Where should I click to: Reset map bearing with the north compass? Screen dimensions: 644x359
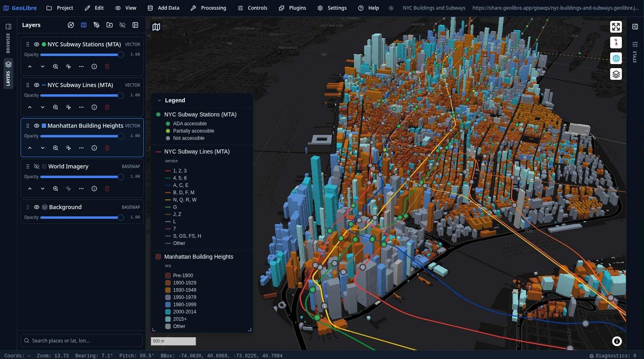click(616, 43)
